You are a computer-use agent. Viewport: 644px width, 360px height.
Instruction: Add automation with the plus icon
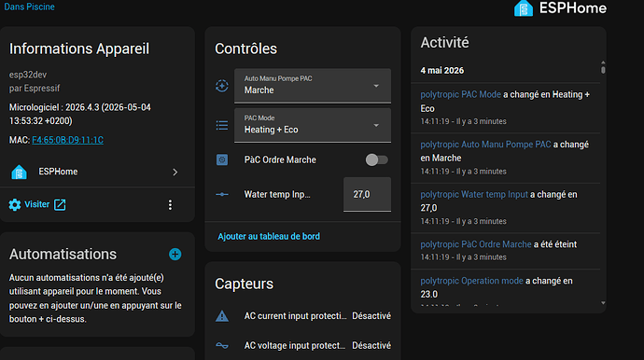point(175,254)
